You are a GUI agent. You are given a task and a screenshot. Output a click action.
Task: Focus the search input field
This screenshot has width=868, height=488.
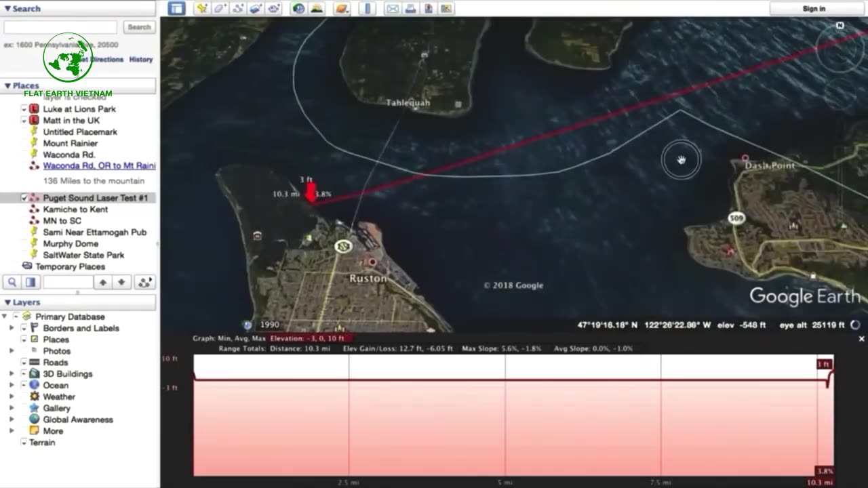60,27
